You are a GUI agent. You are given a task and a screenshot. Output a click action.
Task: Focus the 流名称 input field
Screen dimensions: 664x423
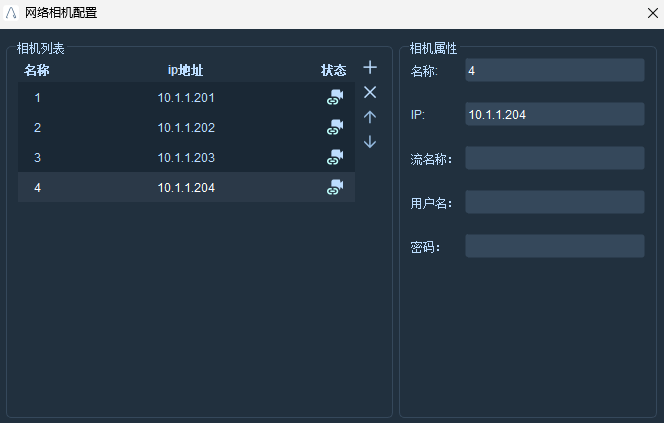(555, 158)
